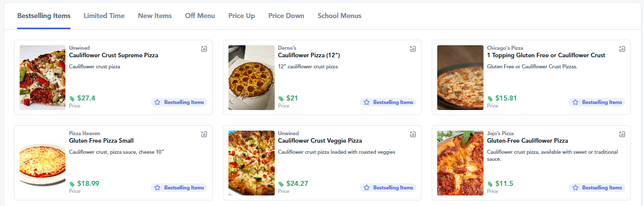The image size is (644, 206).
Task: Click the Jojo's Pizza item thumbnail
Action: click(460, 163)
